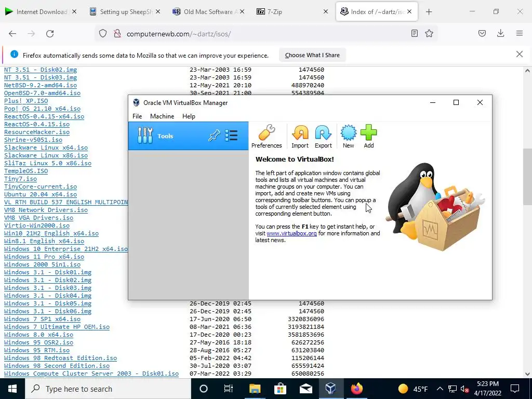
Task: Open the Tools list menu icon
Action: (x=231, y=136)
